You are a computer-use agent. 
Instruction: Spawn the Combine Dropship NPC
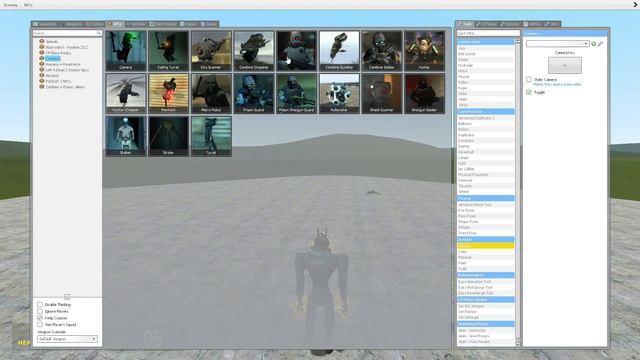254,51
